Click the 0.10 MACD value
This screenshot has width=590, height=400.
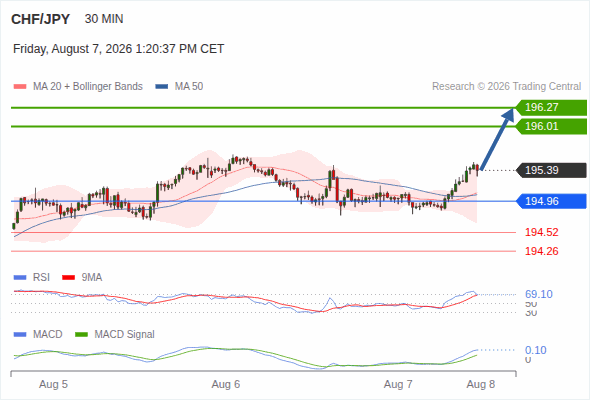536,350
